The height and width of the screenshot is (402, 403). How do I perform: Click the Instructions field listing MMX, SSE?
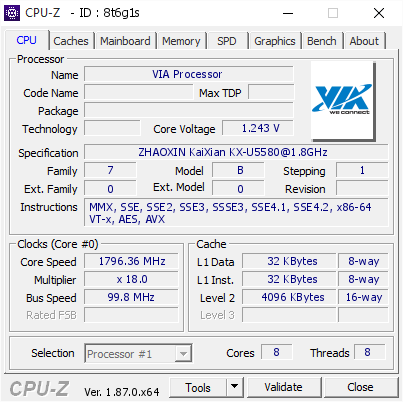pyautogui.click(x=236, y=213)
